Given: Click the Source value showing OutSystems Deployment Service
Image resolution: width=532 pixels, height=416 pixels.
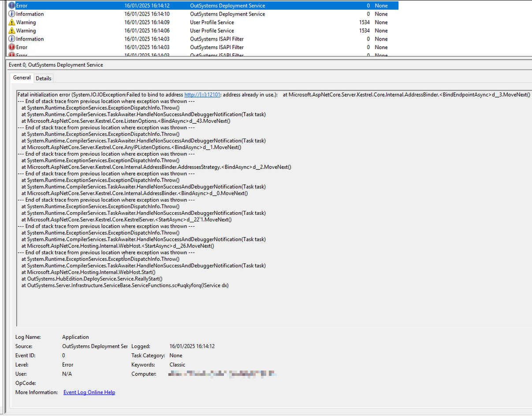Looking at the screenshot, I should (95, 346).
